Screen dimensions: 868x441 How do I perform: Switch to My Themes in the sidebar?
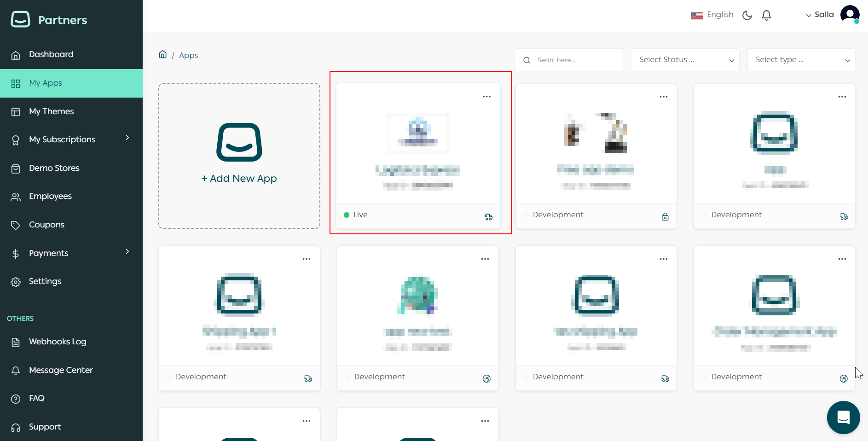[x=51, y=111]
